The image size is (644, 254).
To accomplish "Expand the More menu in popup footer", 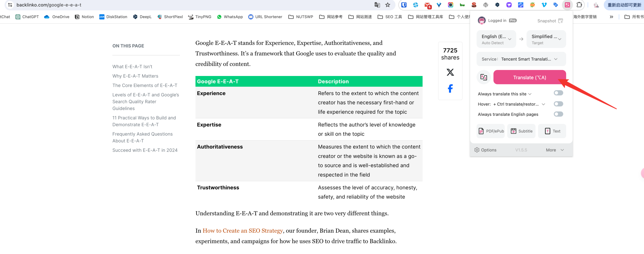I will (555, 150).
